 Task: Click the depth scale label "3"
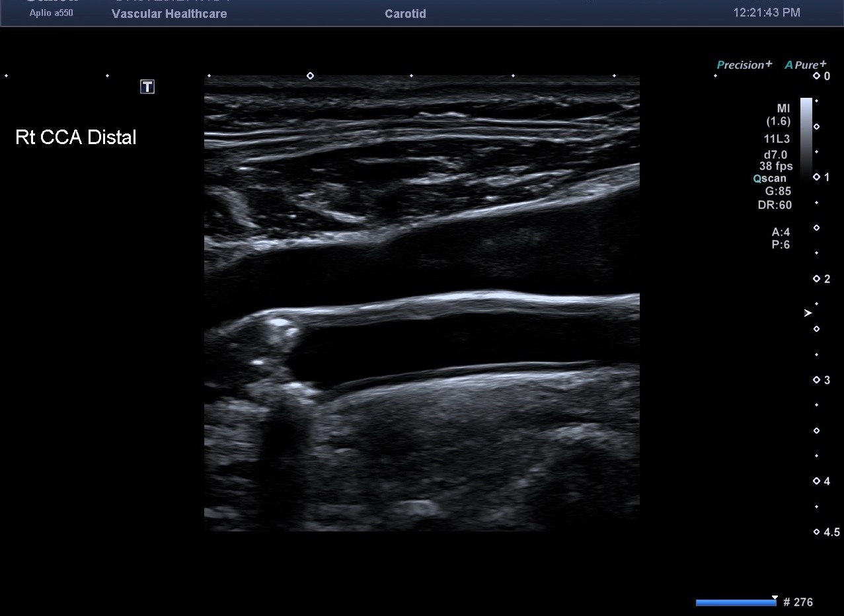tap(827, 381)
